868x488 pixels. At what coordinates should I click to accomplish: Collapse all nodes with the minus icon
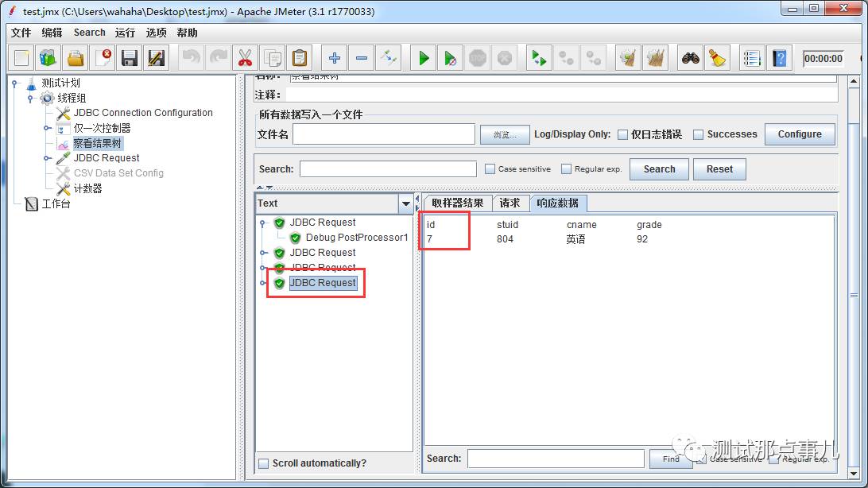[x=362, y=58]
